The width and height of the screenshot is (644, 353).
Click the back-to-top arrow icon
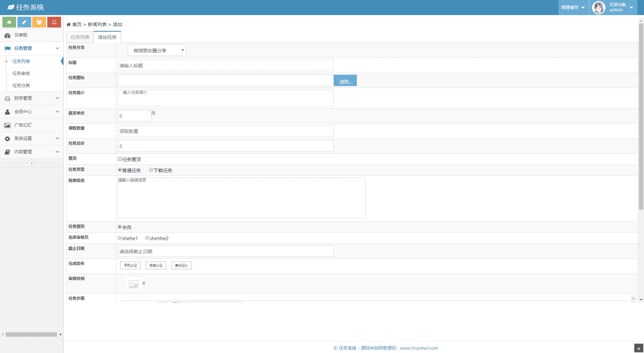tap(639, 348)
